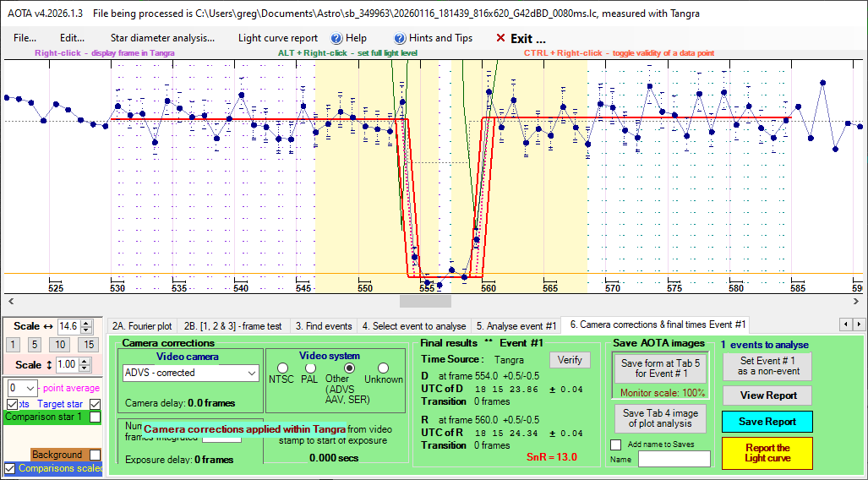Open Hints and Tips via its icon
The image size is (868, 480).
[401, 38]
